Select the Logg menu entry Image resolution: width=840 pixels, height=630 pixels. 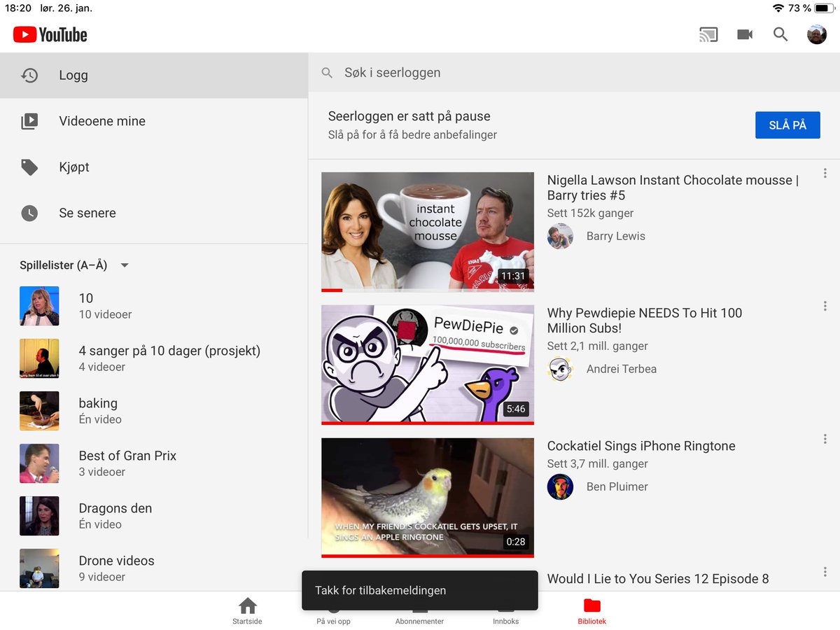pos(154,75)
